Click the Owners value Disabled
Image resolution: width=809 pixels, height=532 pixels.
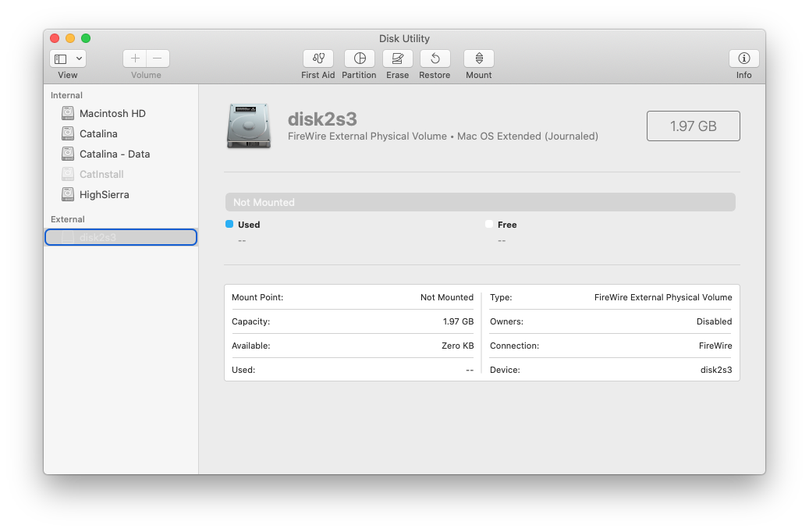(x=714, y=321)
